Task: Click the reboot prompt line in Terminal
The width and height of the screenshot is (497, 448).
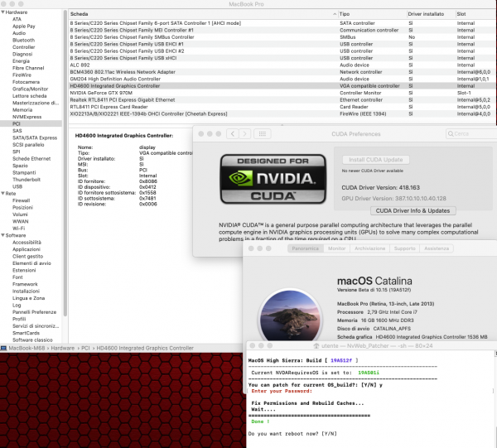Action: (x=292, y=433)
